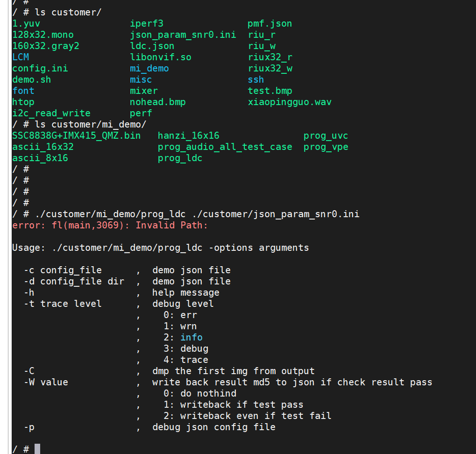The image size is (476, 454).
Task: Click the blue highlighted info word
Action: 192,338
